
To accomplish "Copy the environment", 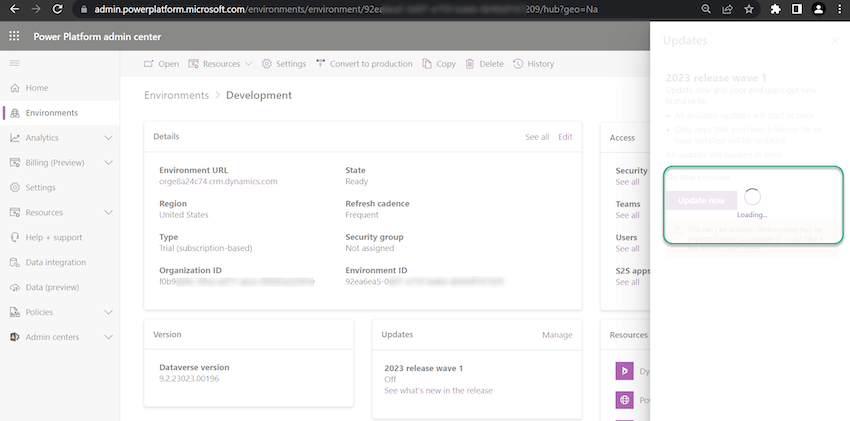I will [x=439, y=64].
